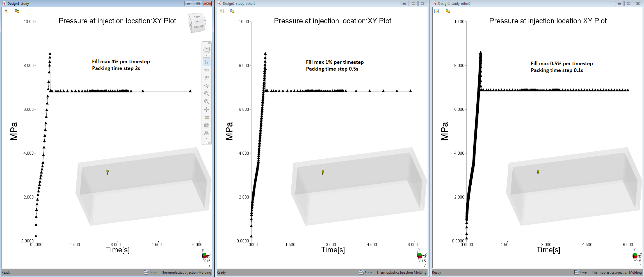Activate zoom-to-window tool

coord(207,94)
